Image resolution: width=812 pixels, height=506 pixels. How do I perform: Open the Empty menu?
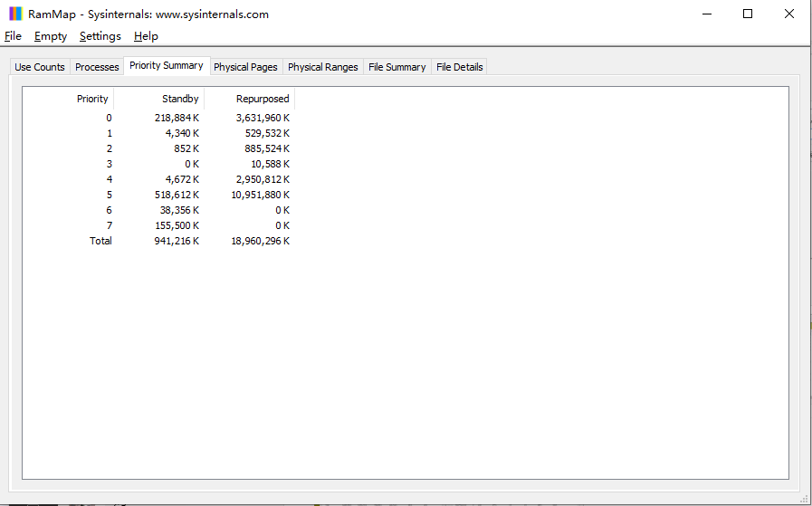pos(51,36)
